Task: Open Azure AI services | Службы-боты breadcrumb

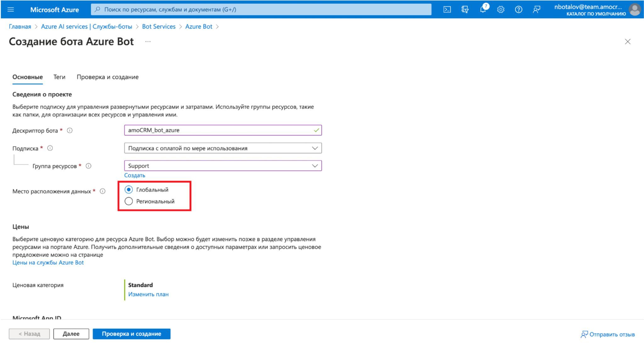Action: (x=87, y=26)
